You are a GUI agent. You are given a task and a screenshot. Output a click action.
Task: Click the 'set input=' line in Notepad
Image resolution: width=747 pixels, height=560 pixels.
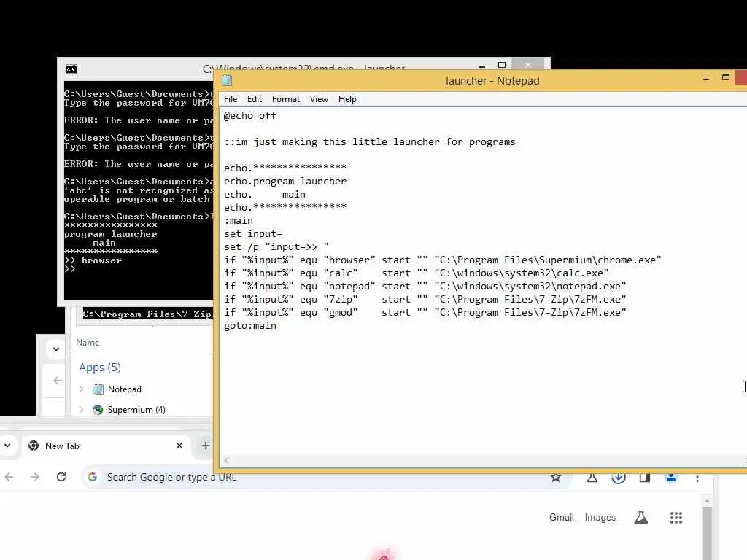(253, 234)
